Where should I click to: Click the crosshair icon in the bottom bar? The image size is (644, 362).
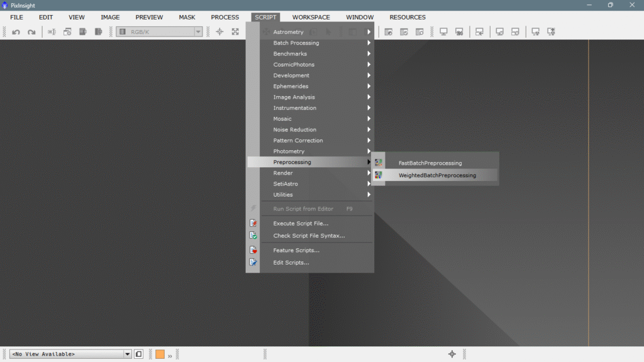click(x=452, y=354)
